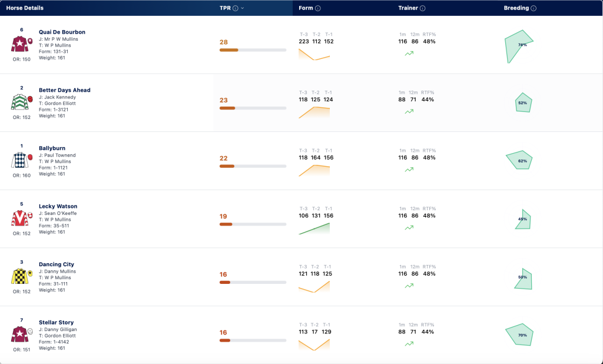This screenshot has width=603, height=364.
Task: Click Stellar Story's trainer trend arrow icon
Action: coord(409,344)
